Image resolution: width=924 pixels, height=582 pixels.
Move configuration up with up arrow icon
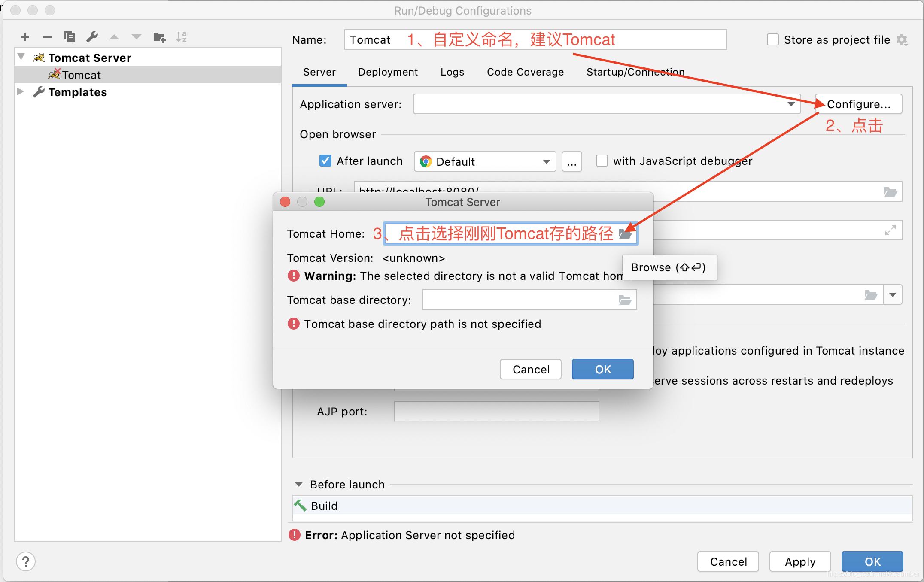[x=114, y=37]
